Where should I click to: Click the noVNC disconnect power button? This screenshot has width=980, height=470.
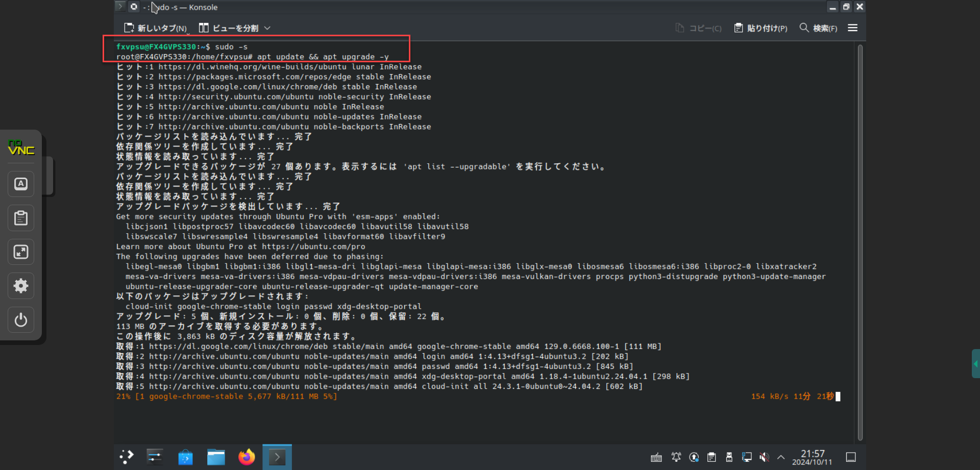[x=21, y=320]
